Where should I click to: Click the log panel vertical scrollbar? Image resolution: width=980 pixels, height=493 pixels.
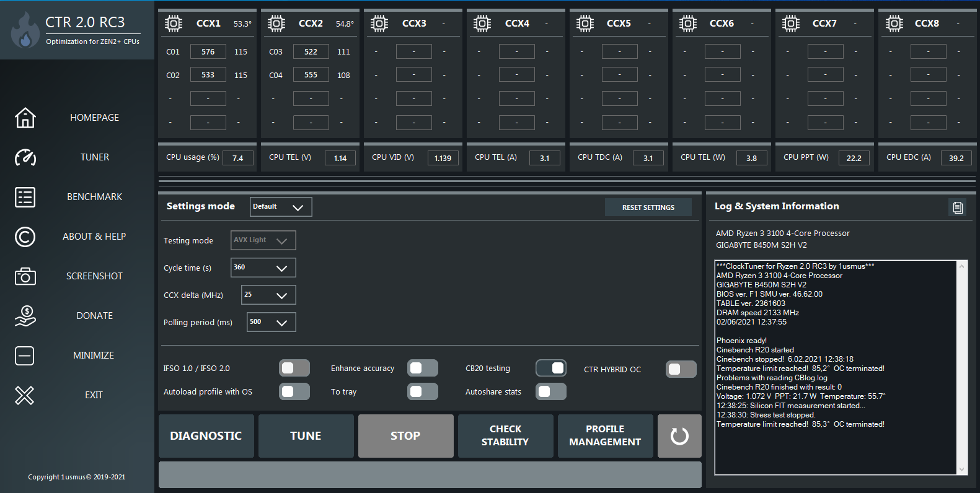[962, 368]
